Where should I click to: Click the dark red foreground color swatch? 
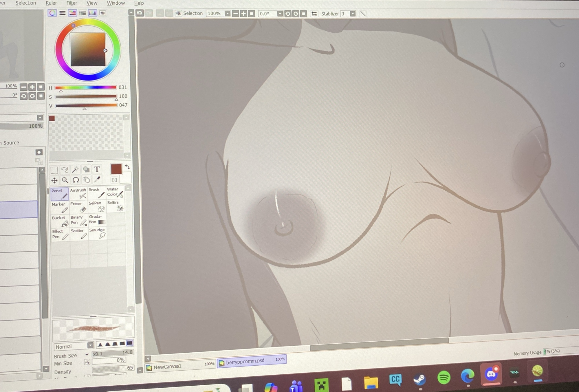[x=116, y=169]
